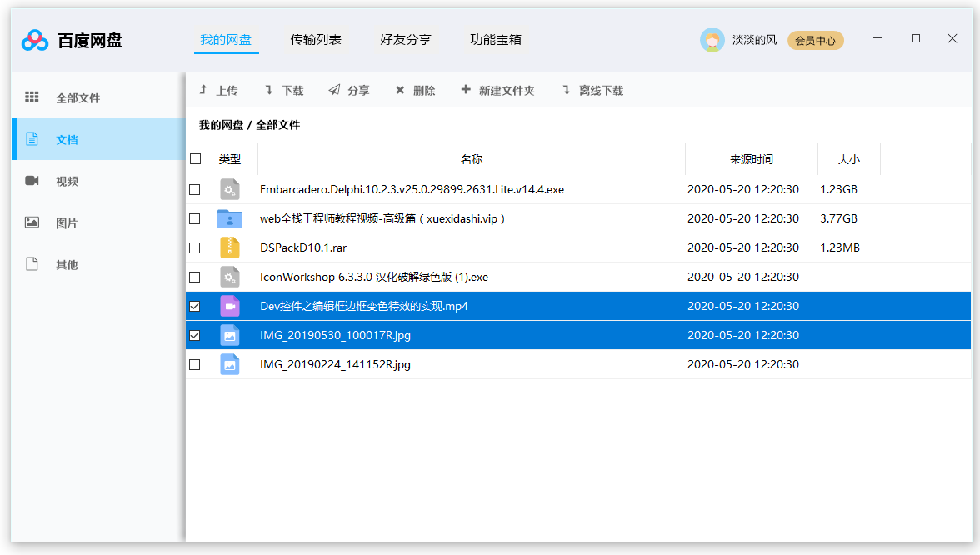980x555 pixels.
Task: Click the 上传 upload arrow icon
Action: coord(203,90)
